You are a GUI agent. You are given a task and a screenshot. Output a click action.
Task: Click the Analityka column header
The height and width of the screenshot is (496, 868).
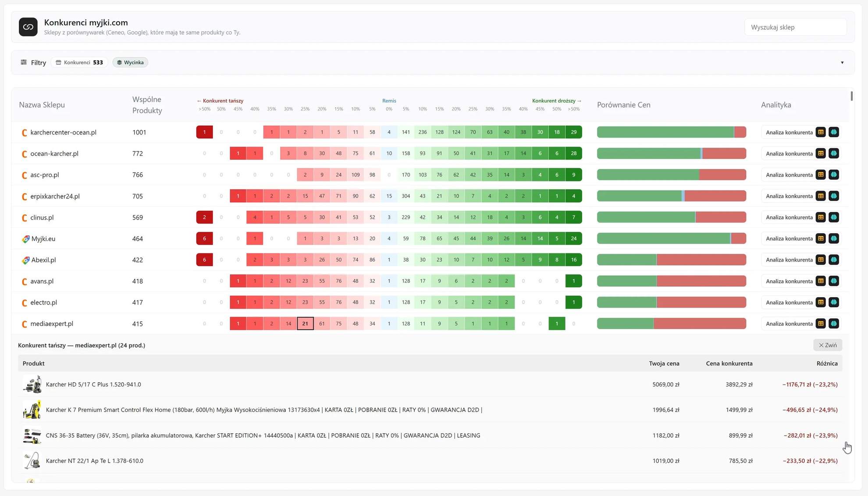[776, 105]
